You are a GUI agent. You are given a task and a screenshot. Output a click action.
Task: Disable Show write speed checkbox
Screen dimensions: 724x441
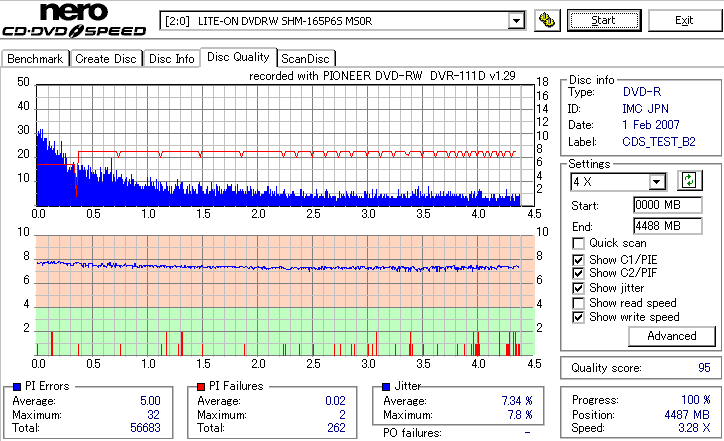[x=578, y=318]
